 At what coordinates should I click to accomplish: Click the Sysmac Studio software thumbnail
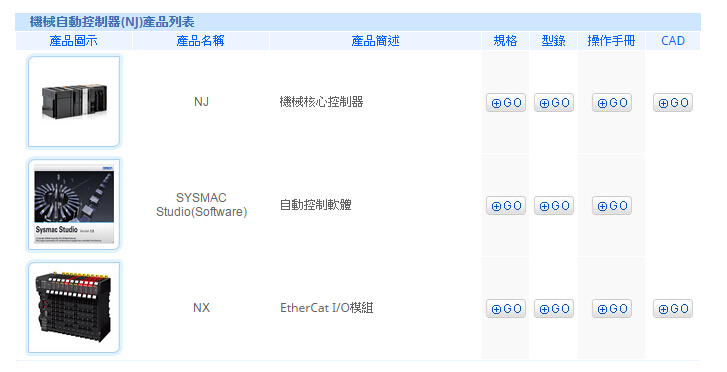[74, 205]
